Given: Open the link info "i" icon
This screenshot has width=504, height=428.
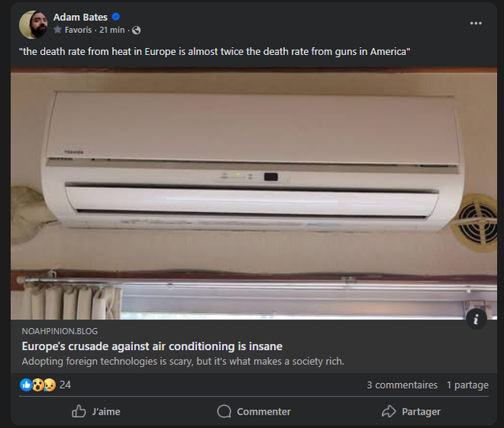Looking at the screenshot, I should tap(476, 319).
